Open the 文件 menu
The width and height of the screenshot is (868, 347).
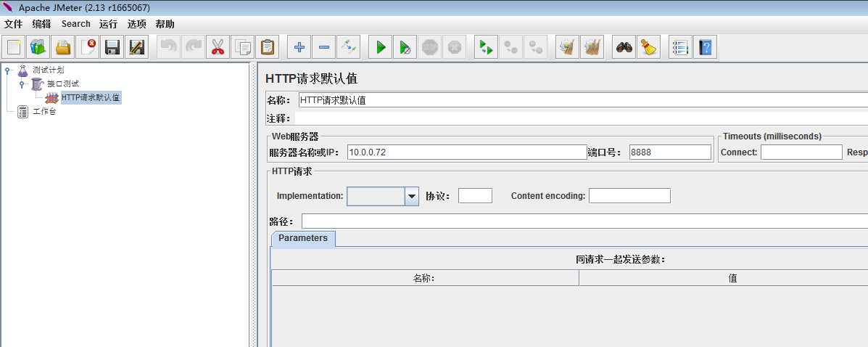(x=13, y=24)
